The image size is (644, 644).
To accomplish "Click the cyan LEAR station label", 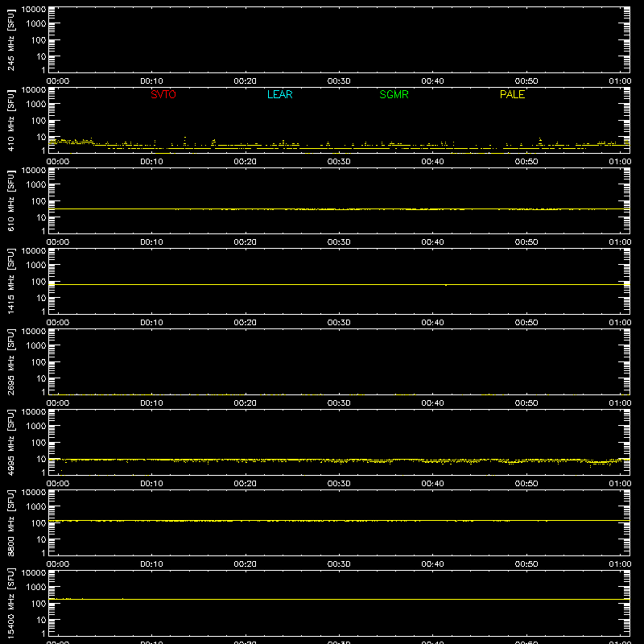I will 279,94.
